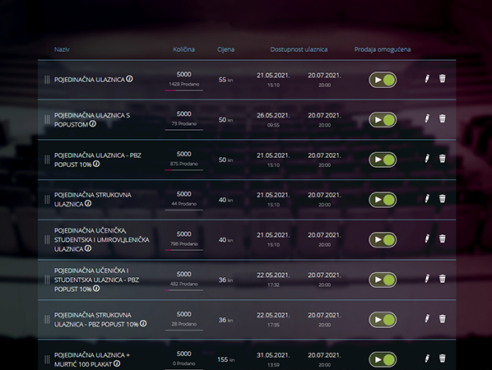Open info icon next to POJEDINAČNA ULAZNICA 55 kn
Screen dimensions: 492x370
pos(129,79)
